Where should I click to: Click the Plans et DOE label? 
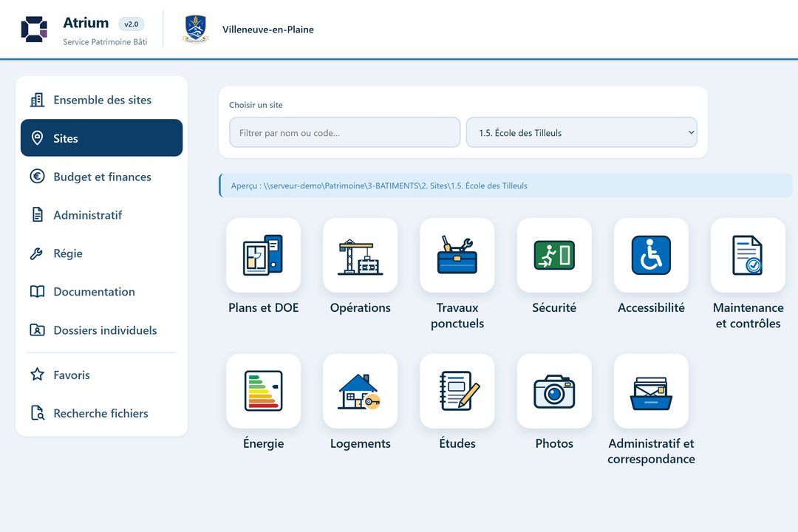[x=263, y=307]
